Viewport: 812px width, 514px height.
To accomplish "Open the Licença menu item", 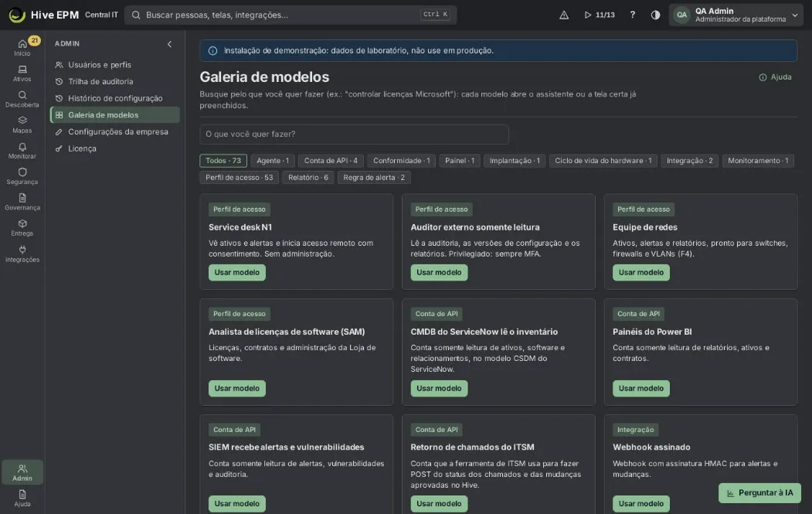I will (115, 148).
